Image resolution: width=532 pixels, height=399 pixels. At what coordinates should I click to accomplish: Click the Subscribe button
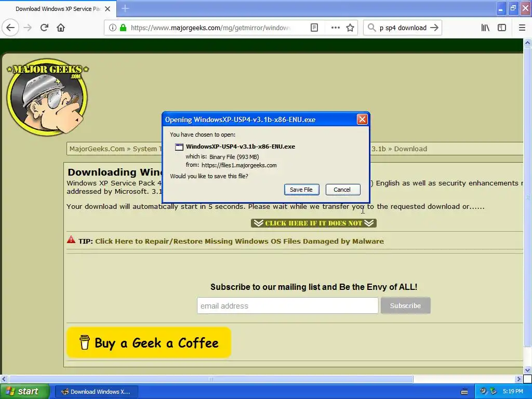(x=405, y=305)
